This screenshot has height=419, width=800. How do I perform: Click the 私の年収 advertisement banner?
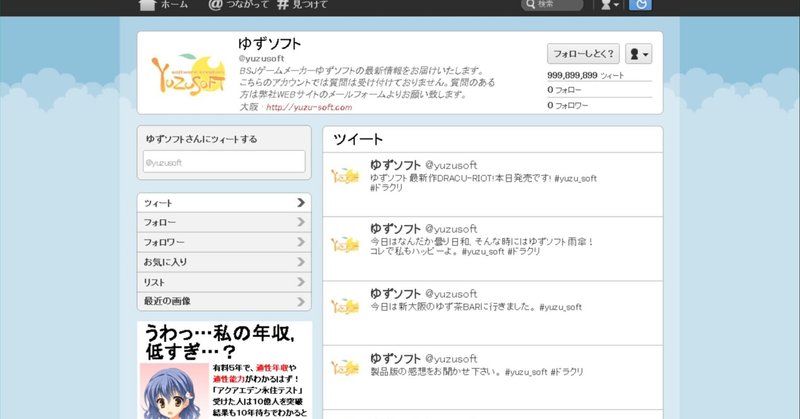coord(224,370)
